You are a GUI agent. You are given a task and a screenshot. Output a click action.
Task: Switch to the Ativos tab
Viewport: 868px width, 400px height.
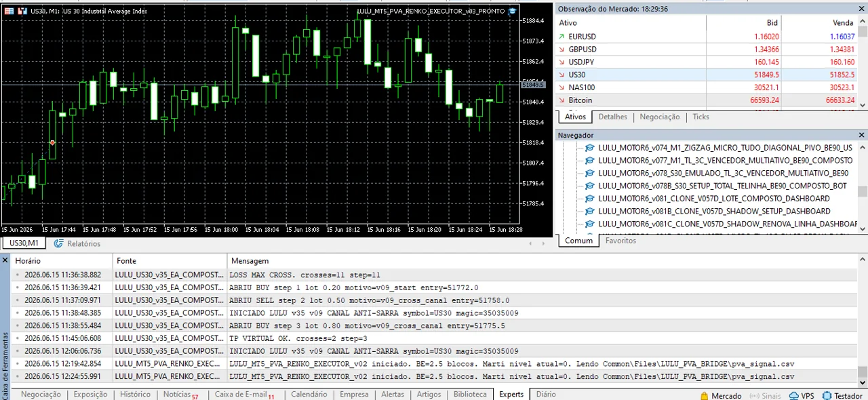point(575,117)
